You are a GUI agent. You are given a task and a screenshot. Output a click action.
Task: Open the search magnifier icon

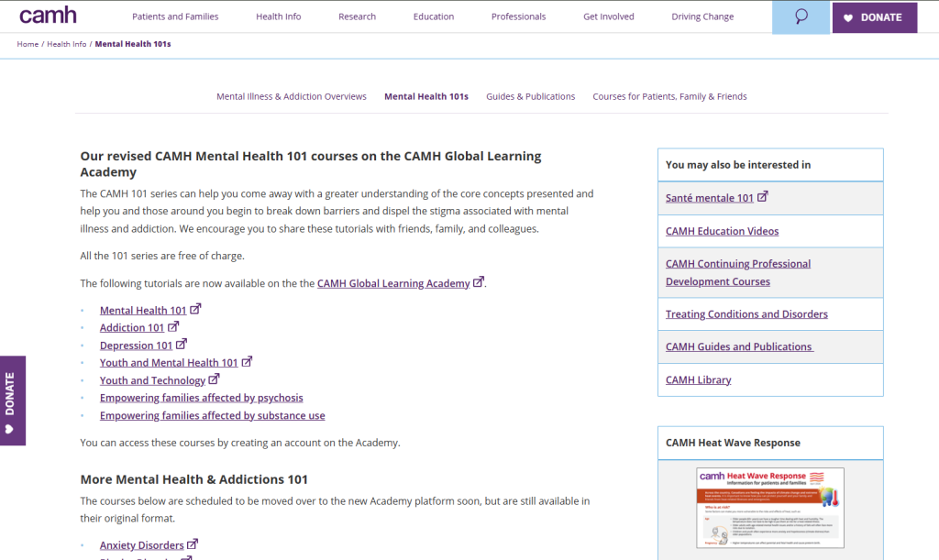point(801,16)
